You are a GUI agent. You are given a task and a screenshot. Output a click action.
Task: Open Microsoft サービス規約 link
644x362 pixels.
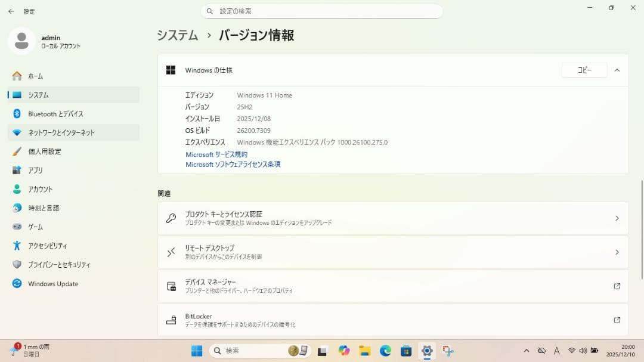click(x=216, y=154)
